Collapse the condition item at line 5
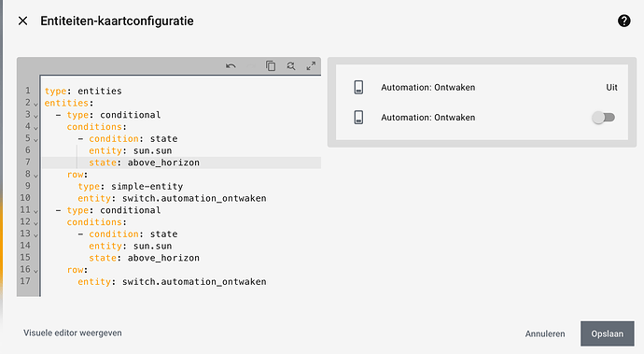 pyautogui.click(x=35, y=140)
